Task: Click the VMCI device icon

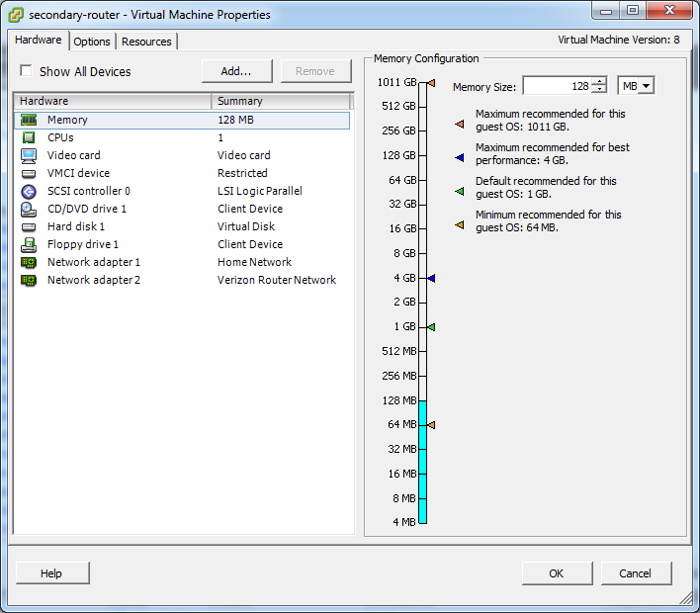Action: coord(29,174)
